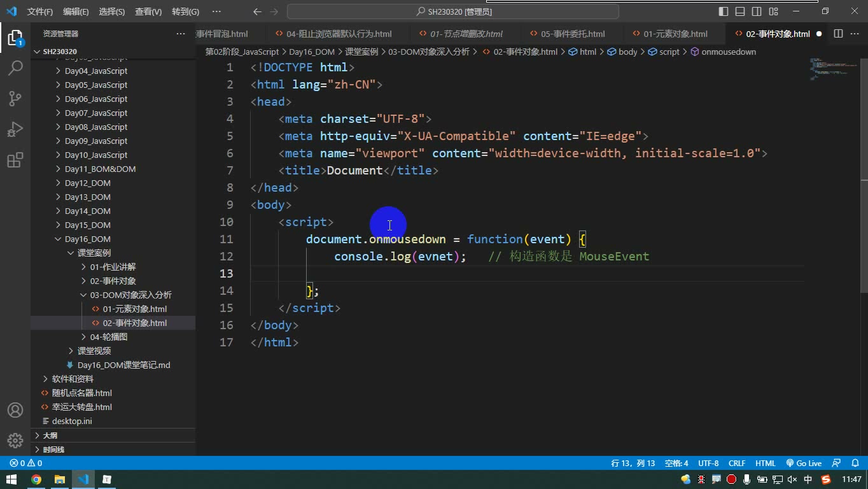Open the Run and Debug view icon
The width and height of the screenshot is (868, 489).
pyautogui.click(x=15, y=129)
